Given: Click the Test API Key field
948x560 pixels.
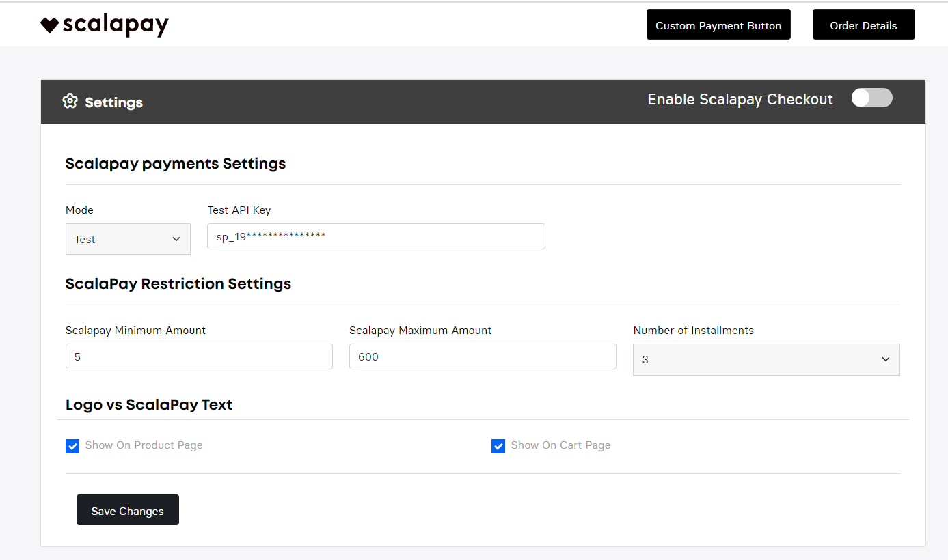Looking at the screenshot, I should [x=376, y=236].
